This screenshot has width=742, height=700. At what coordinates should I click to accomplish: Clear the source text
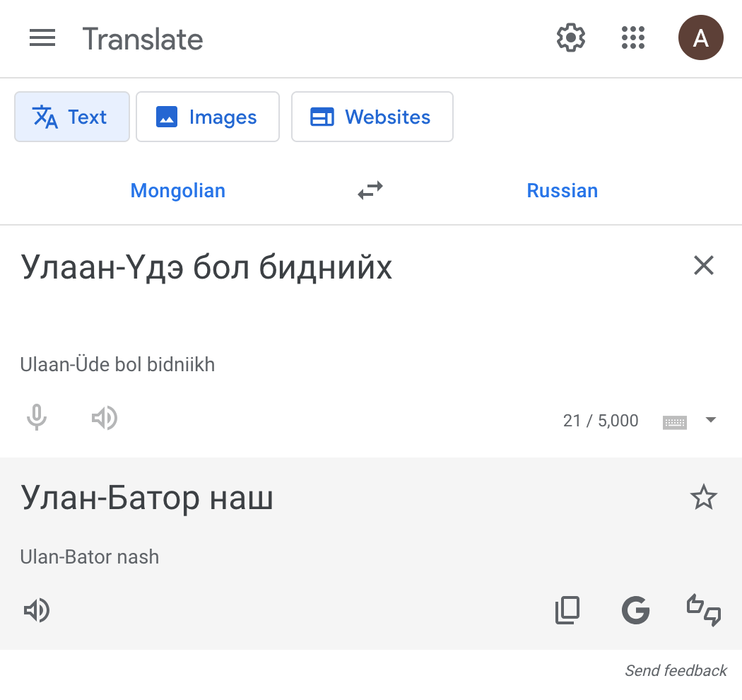click(x=704, y=266)
